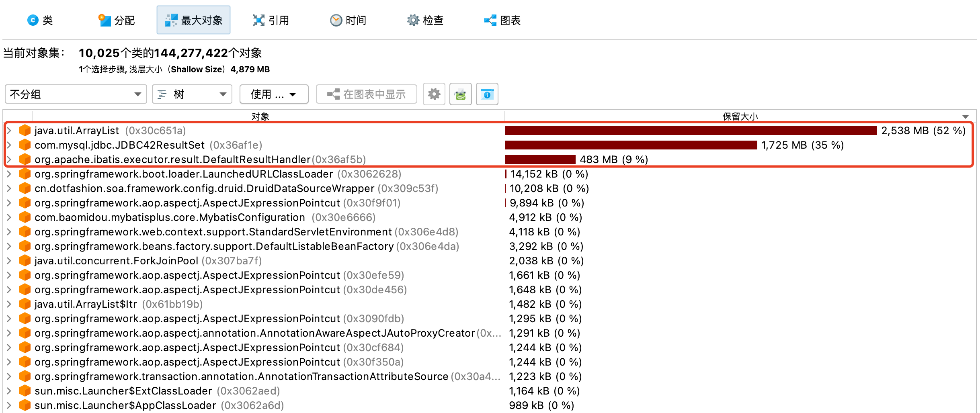980x413 pixels.
Task: Expand the LaunchedURLClassLoader row
Action: [9, 174]
